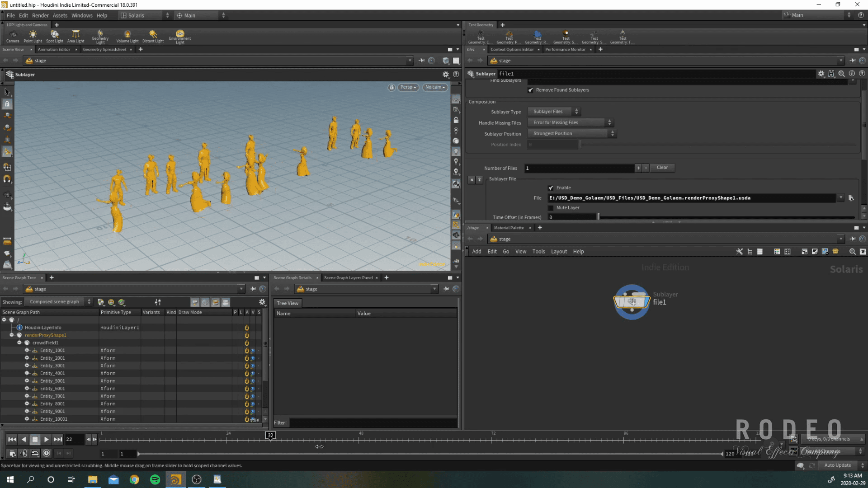Jump to first frame in the playbar
This screenshot has width=868, height=488.
[x=12, y=439]
